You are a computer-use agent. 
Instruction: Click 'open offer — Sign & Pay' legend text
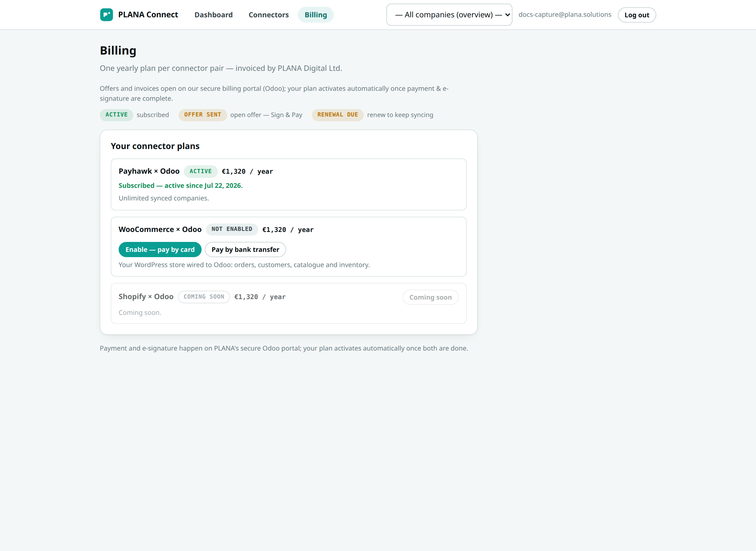point(266,115)
